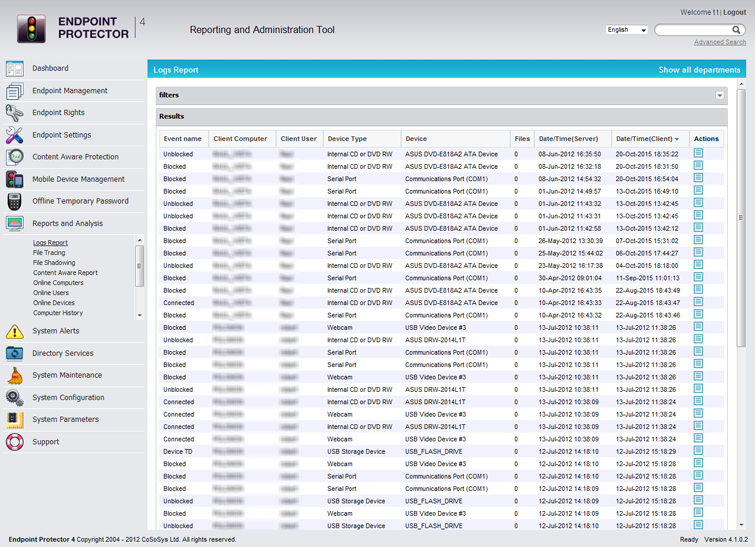Open Dashboard icon in sidebar
Image resolution: width=755 pixels, height=547 pixels.
14,68
